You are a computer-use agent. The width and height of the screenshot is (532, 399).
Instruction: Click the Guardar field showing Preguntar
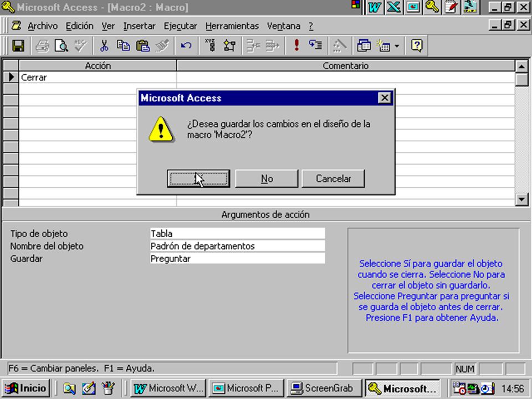[x=237, y=259]
